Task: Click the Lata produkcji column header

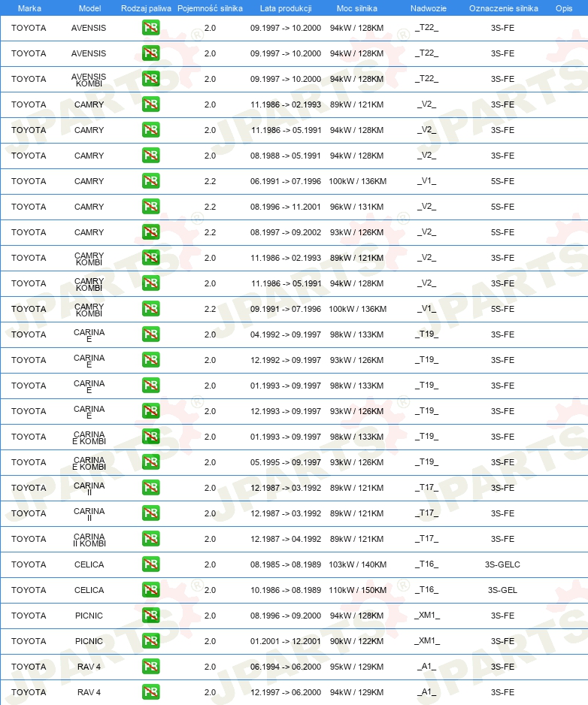Action: 286,8
